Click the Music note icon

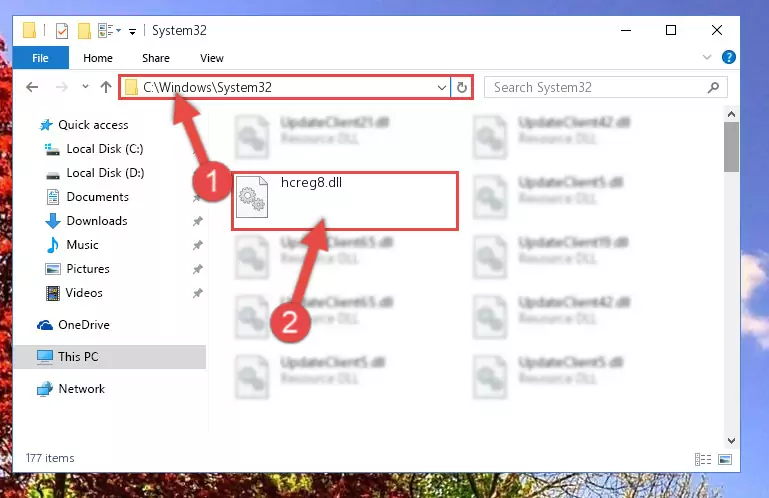point(52,245)
